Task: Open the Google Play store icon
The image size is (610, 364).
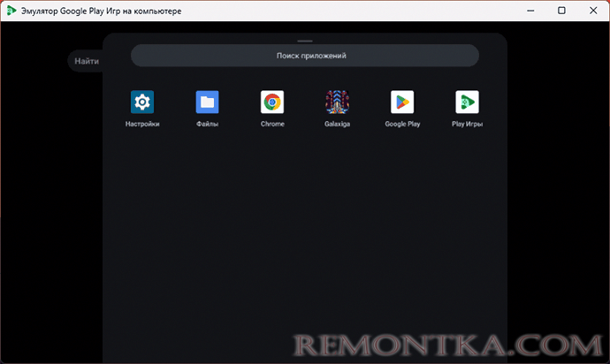Action: coord(402,102)
